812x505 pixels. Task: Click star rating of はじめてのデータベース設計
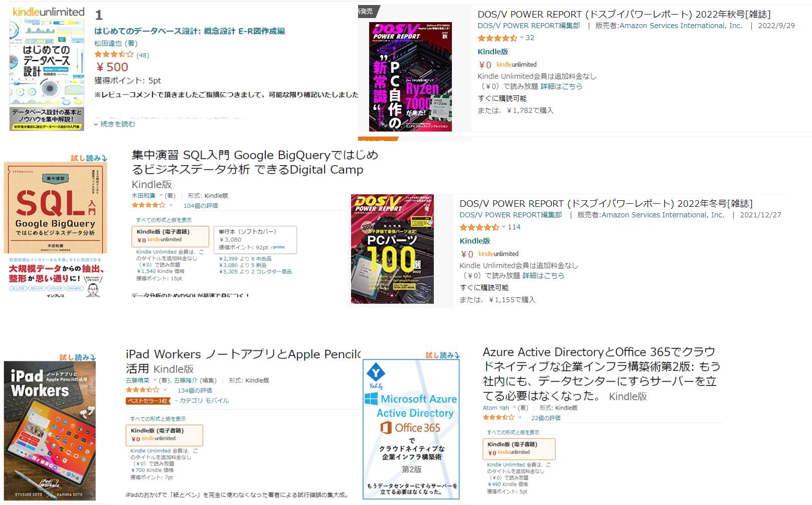click(x=114, y=55)
